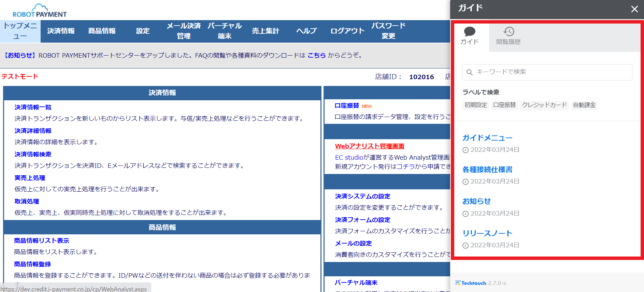
Task: Choose the 自動課金 label tag
Action: (584, 105)
